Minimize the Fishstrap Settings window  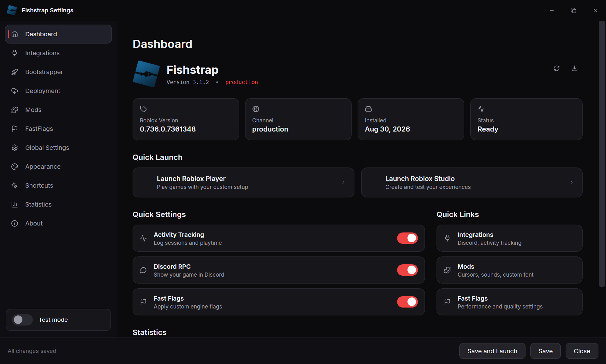coord(552,10)
